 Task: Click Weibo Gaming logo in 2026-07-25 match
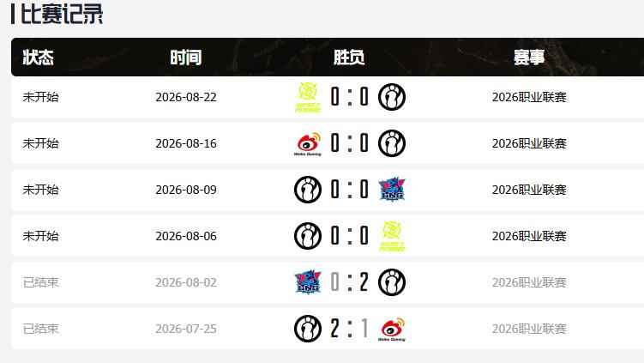click(391, 329)
